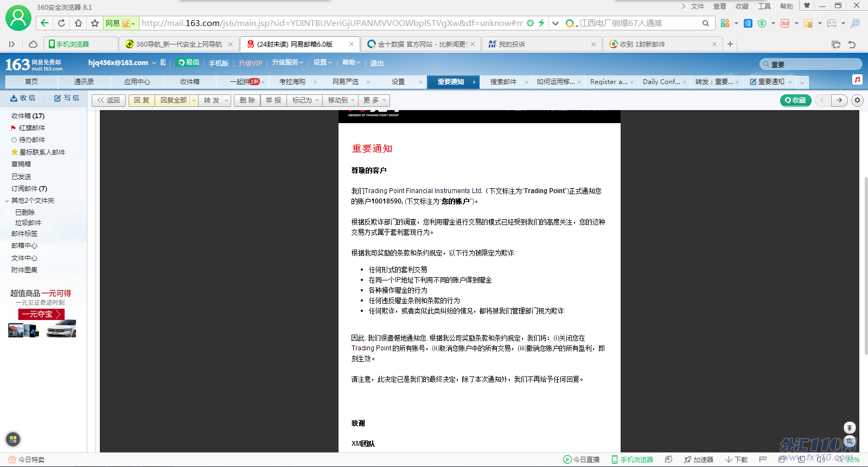Click the 删除 button

(247, 100)
